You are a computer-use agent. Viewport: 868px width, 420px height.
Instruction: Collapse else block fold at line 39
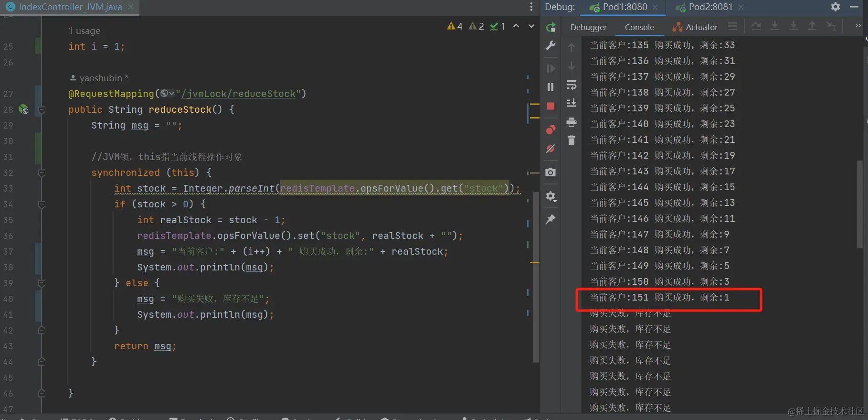[42, 283]
